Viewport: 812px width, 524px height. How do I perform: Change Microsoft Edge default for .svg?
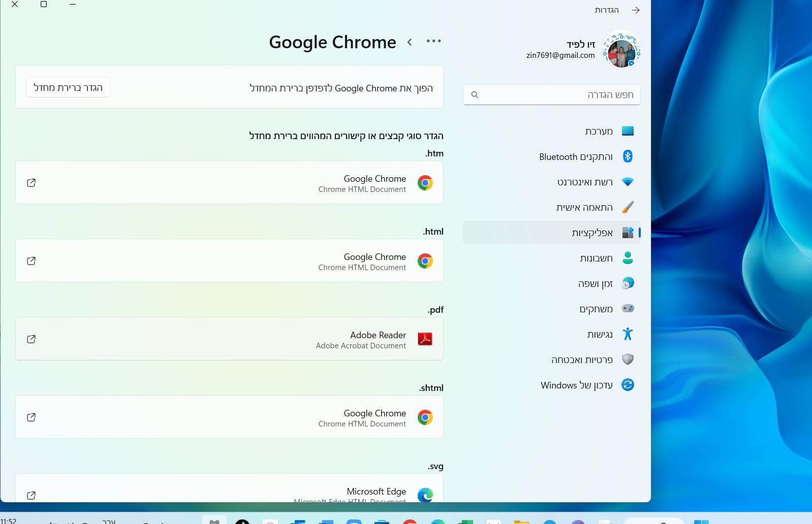[229, 492]
